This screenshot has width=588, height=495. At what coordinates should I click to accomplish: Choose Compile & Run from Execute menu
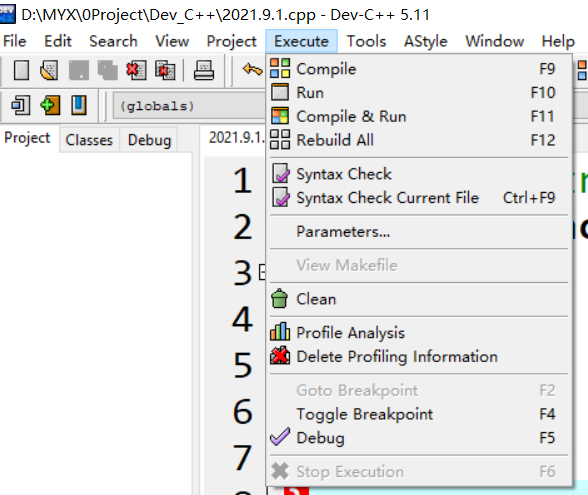point(419,116)
